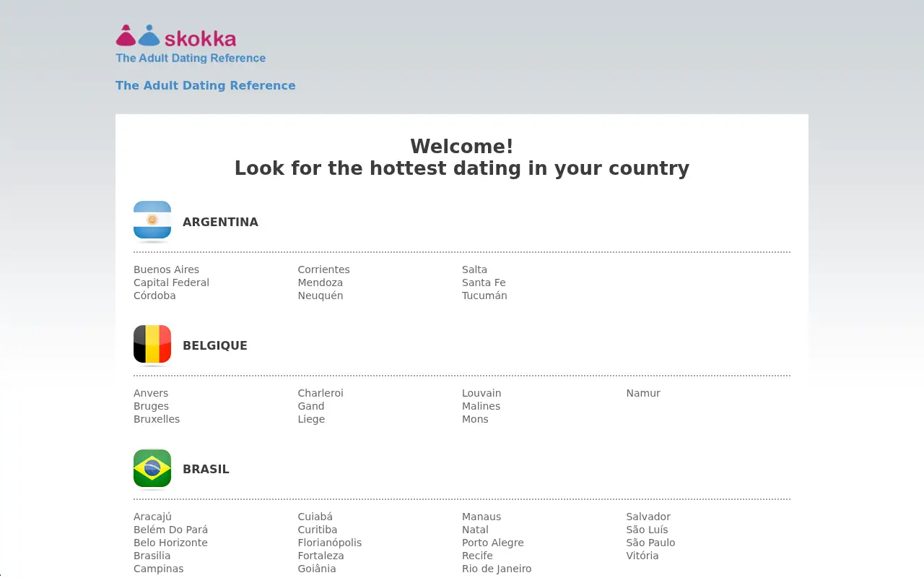Select Cuiabá city link
Image resolution: width=924 pixels, height=578 pixels.
pyautogui.click(x=315, y=517)
